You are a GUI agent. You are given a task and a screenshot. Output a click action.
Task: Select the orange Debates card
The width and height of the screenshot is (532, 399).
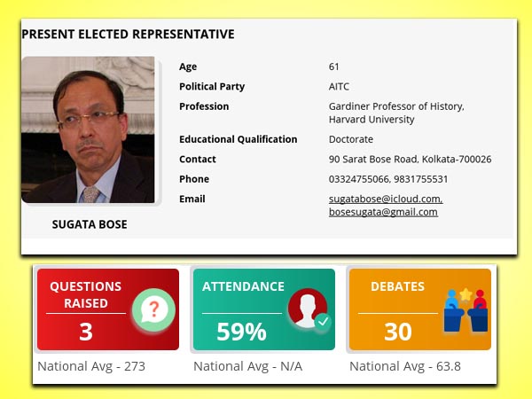click(x=420, y=309)
